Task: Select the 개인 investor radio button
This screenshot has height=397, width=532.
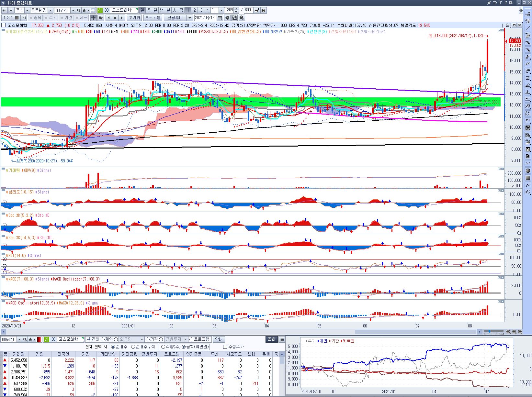Action: coord(103,339)
